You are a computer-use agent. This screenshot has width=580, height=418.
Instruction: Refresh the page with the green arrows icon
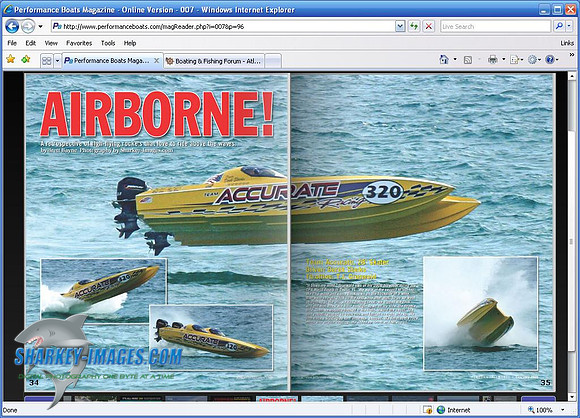click(x=414, y=27)
